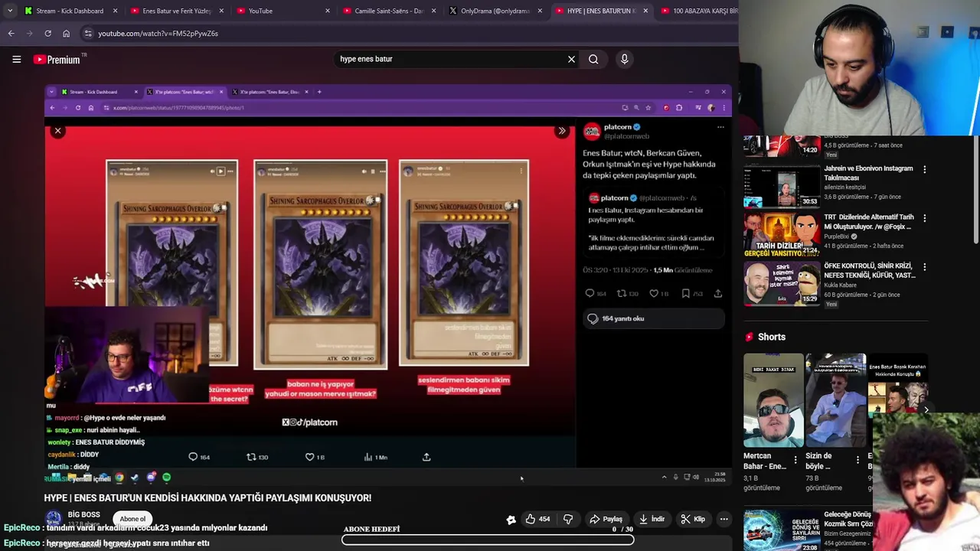Open options for ÖFKE KONTROLÜ video

coord(924,266)
